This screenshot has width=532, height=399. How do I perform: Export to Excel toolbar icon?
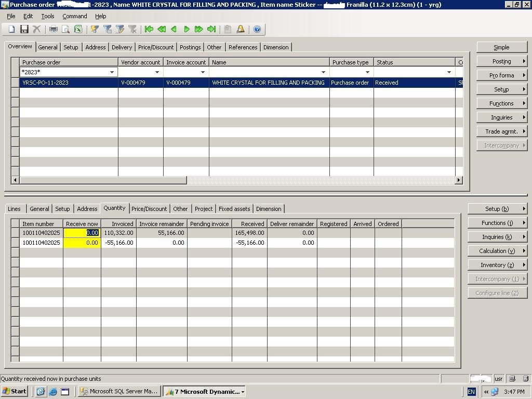(78, 29)
